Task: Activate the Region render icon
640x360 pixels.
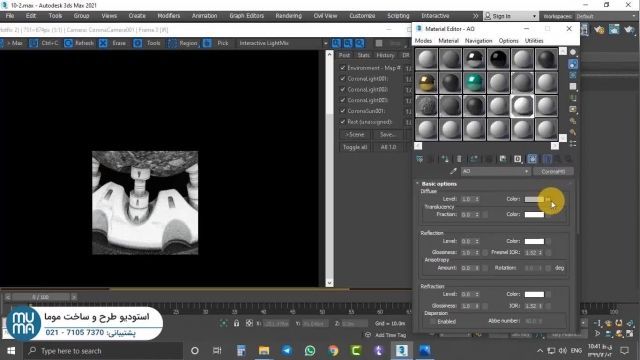Action: tap(173, 43)
